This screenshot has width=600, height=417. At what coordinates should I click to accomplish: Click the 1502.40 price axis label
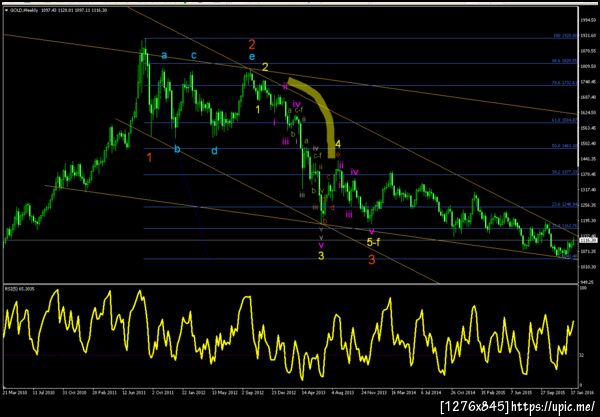pos(587,143)
